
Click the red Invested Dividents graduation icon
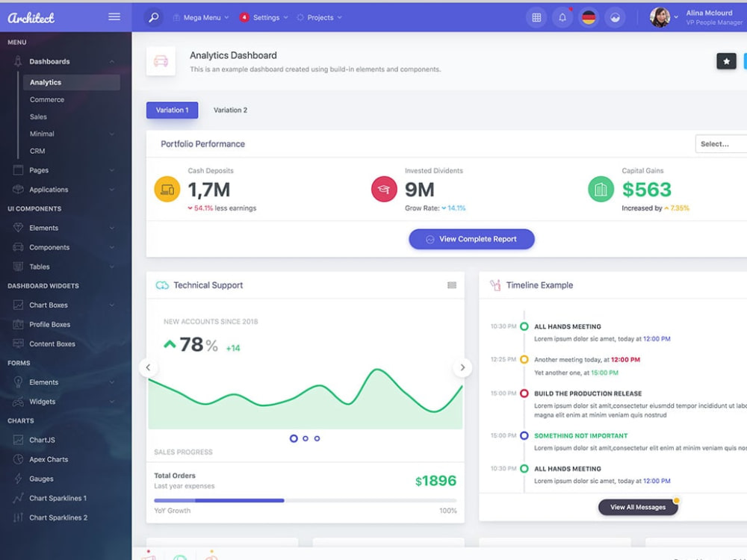pos(384,189)
